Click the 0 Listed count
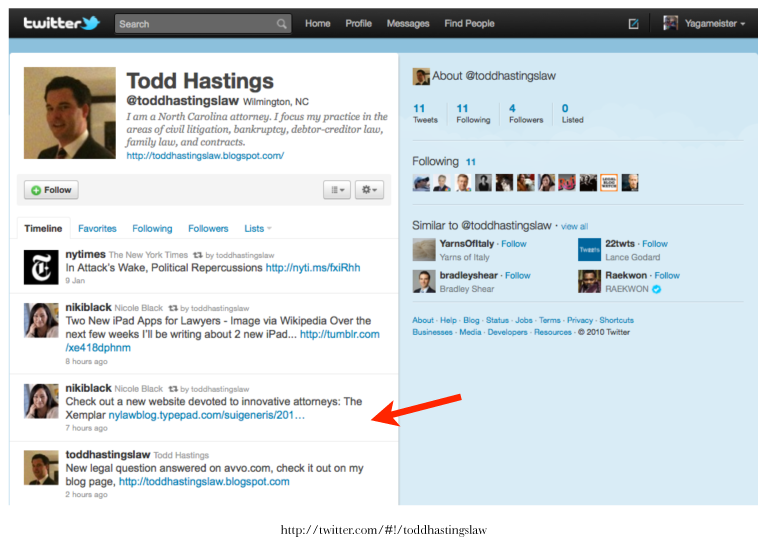 coord(572,113)
